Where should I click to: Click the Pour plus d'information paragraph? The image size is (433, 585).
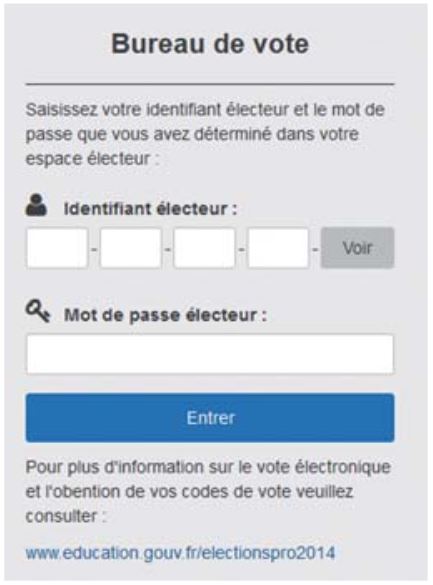click(x=208, y=492)
